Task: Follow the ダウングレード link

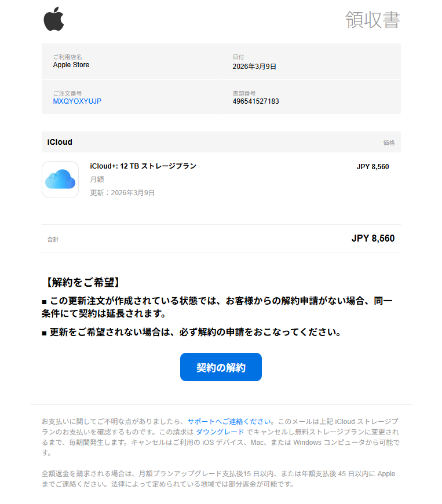Action: coord(220,432)
